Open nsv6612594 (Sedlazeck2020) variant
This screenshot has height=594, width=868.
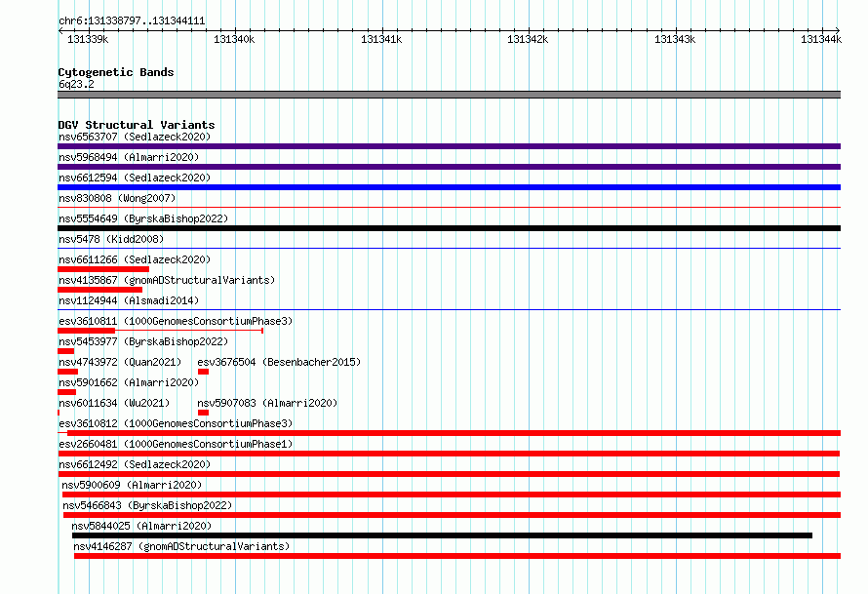(135, 178)
